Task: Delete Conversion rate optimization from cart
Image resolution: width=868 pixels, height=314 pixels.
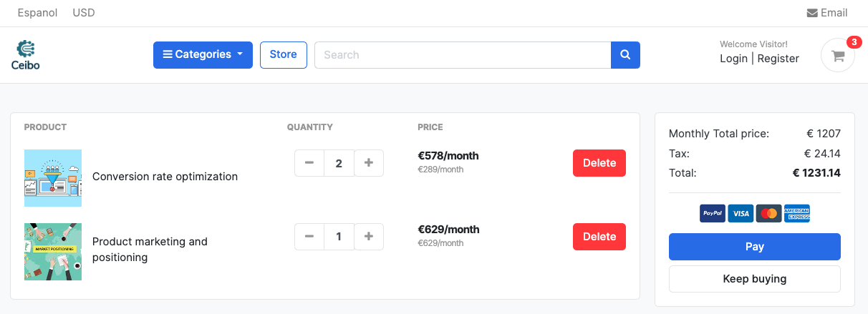Action: point(599,163)
